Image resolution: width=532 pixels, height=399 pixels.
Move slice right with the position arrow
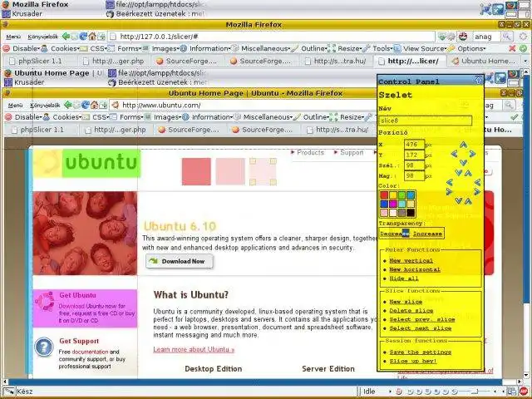(472, 154)
